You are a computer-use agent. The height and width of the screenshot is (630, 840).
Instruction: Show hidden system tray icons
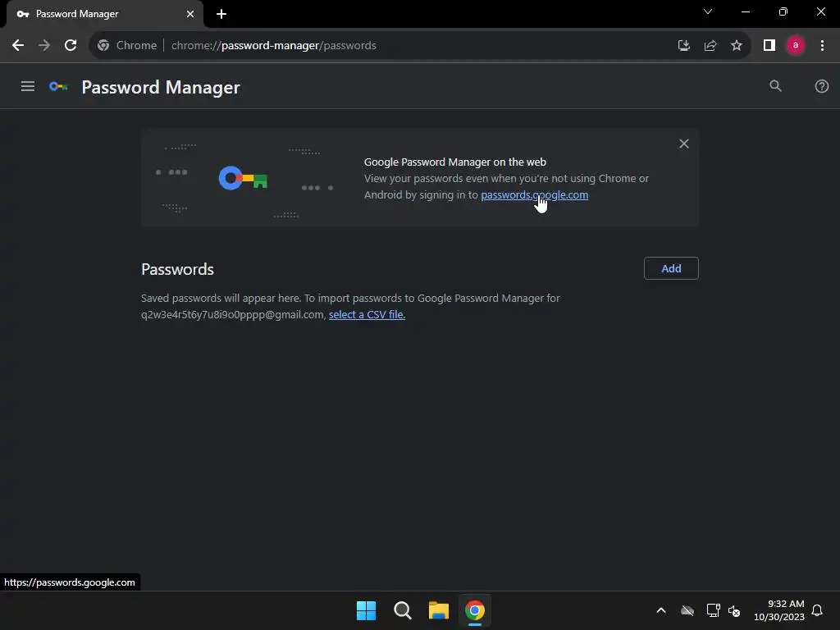[x=661, y=610]
